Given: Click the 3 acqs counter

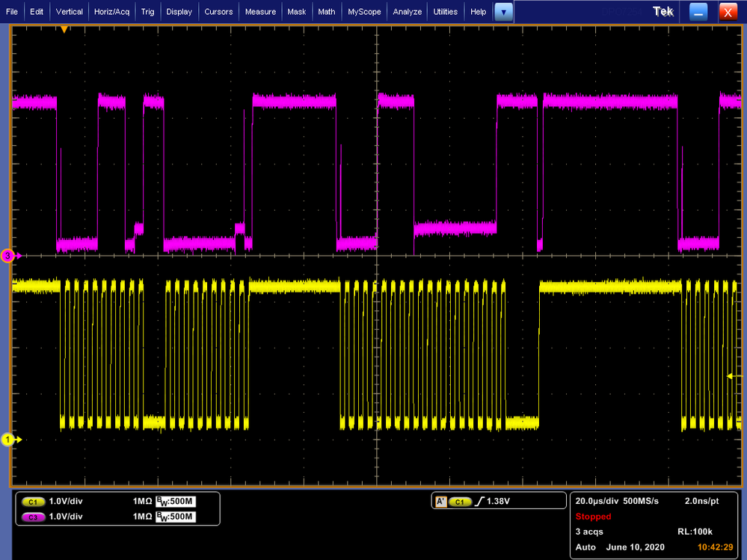Looking at the screenshot, I should point(588,532).
